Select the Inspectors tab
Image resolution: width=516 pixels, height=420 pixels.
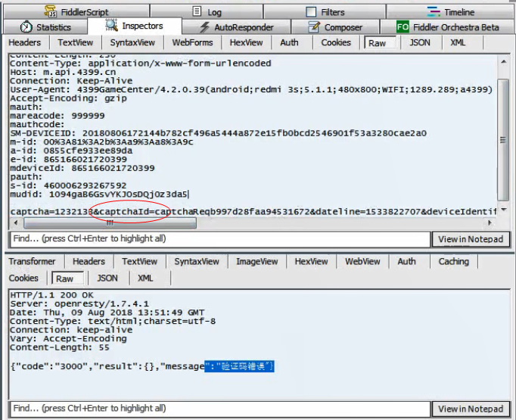point(134,26)
